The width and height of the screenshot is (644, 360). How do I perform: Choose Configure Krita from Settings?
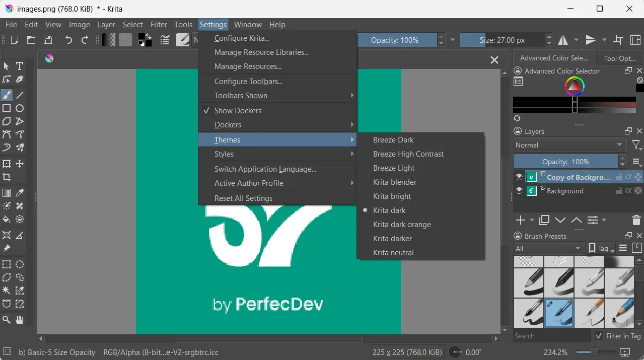[x=242, y=38]
